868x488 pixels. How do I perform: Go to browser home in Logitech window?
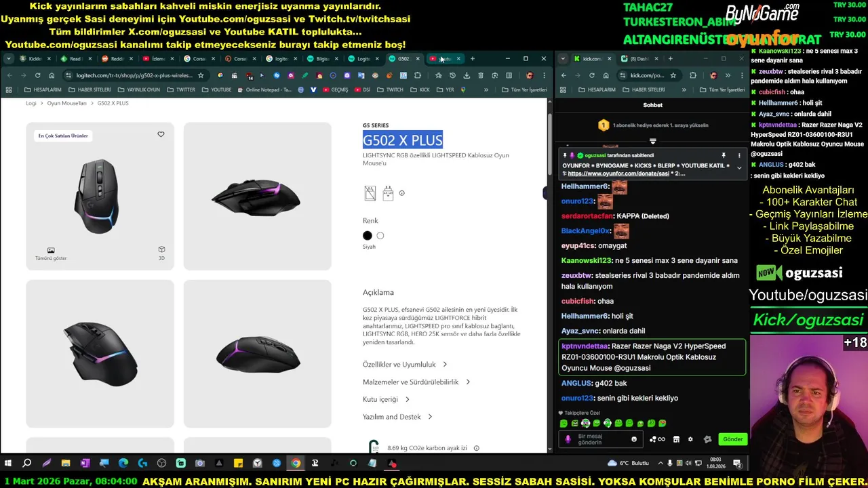coord(52,75)
